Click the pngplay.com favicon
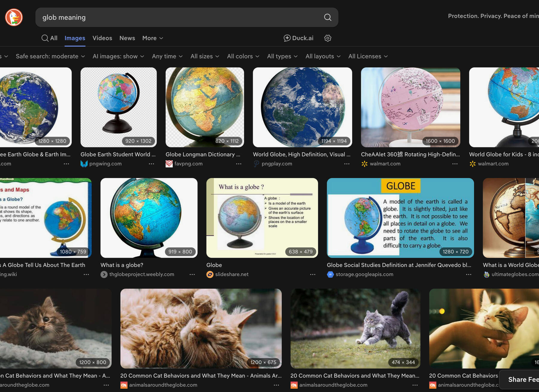 point(256,164)
